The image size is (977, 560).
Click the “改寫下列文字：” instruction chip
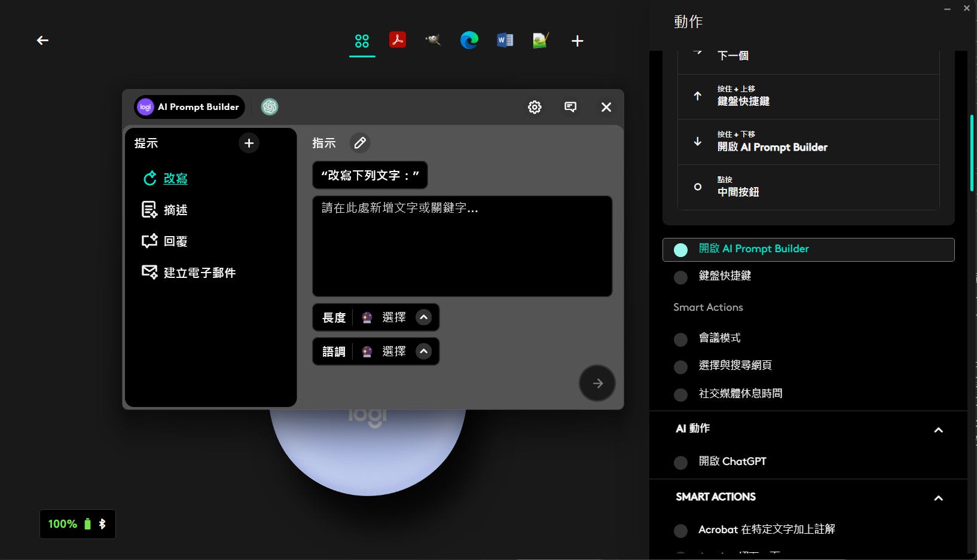(x=370, y=175)
